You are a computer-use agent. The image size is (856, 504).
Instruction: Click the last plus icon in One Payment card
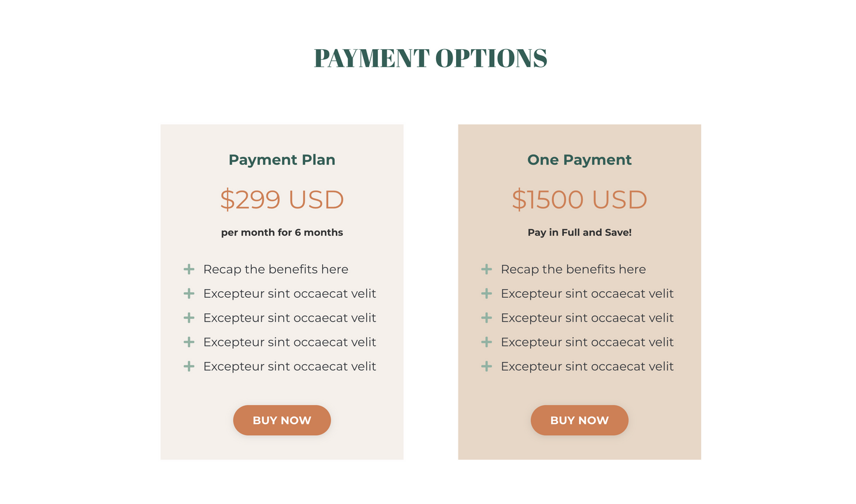pos(486,367)
